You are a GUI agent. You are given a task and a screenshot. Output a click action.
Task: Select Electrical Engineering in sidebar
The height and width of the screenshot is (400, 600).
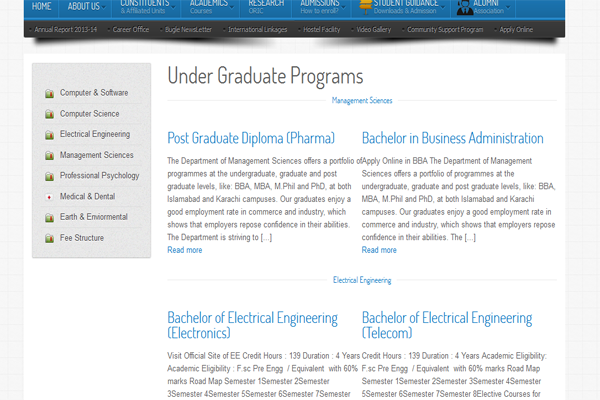pos(95,134)
